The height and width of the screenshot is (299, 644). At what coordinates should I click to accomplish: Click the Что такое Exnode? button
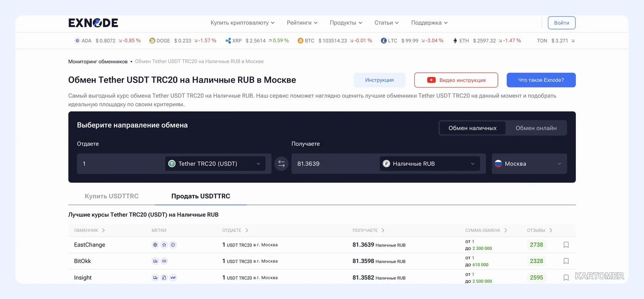tap(541, 80)
